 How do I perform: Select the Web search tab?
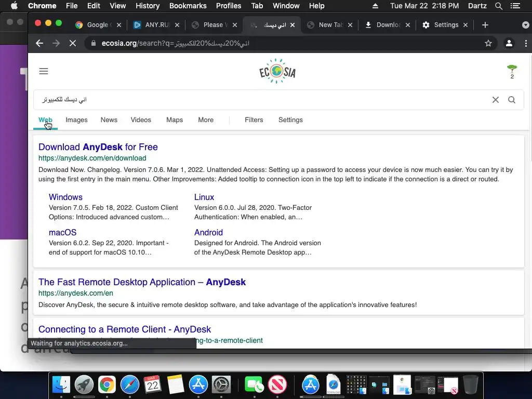(45, 120)
